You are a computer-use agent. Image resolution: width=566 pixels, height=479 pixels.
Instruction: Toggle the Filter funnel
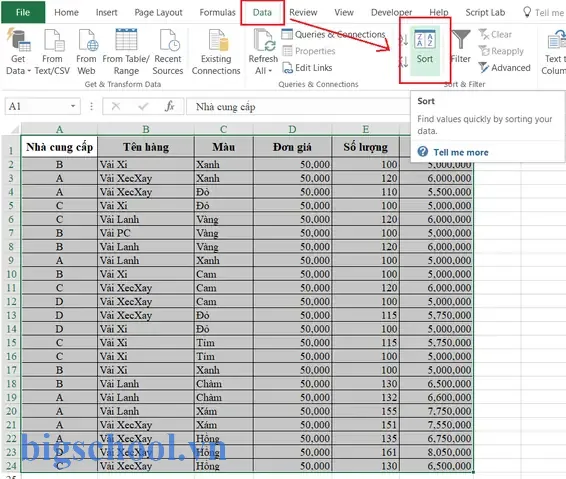[461, 47]
